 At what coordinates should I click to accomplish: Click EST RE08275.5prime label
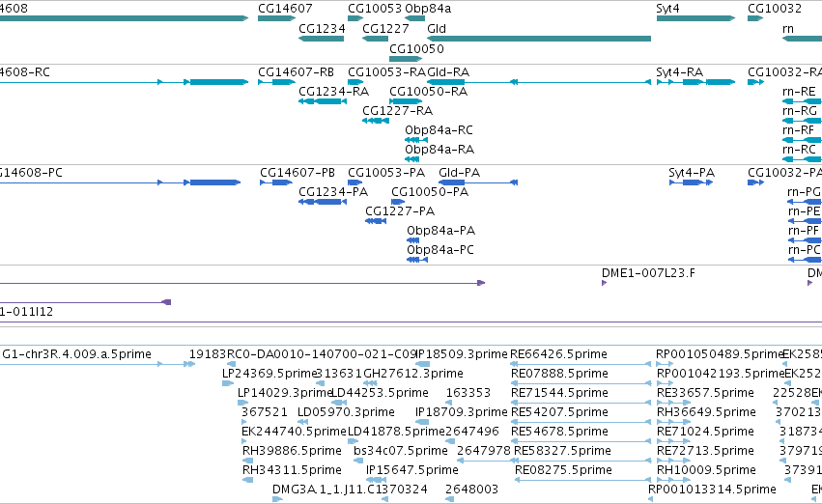click(x=563, y=470)
